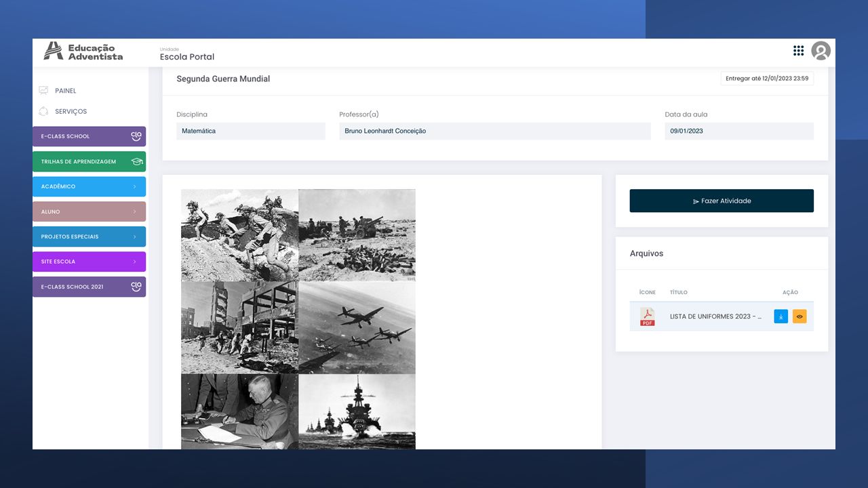
Task: Click the graduation cap icon on Trilhas
Action: click(136, 161)
